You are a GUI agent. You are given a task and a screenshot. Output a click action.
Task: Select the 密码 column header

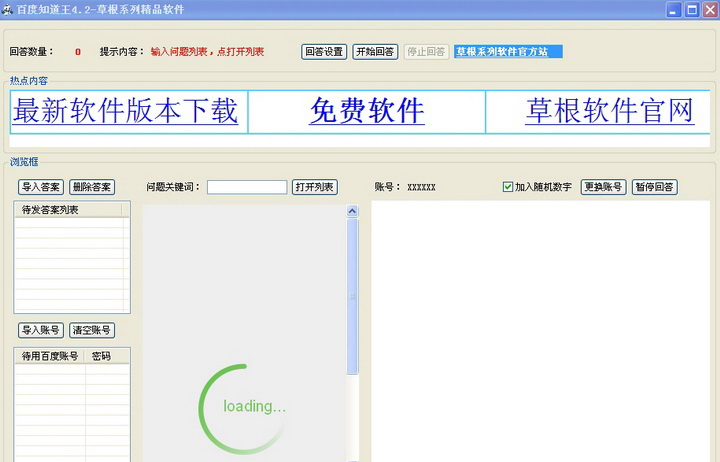click(x=107, y=356)
